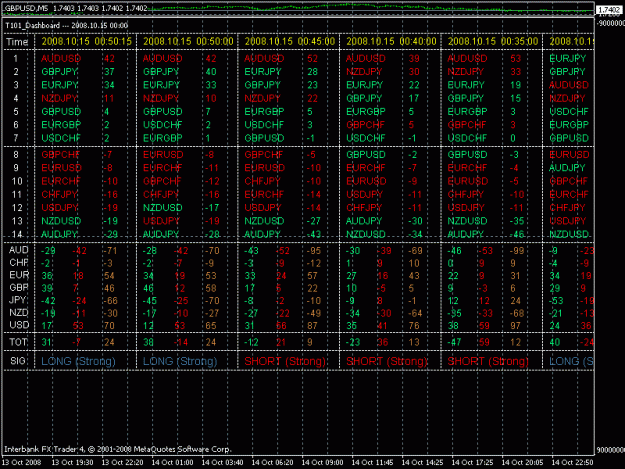Click the GBP currency row label
Viewport: 625px width, 469px height.
(19, 287)
